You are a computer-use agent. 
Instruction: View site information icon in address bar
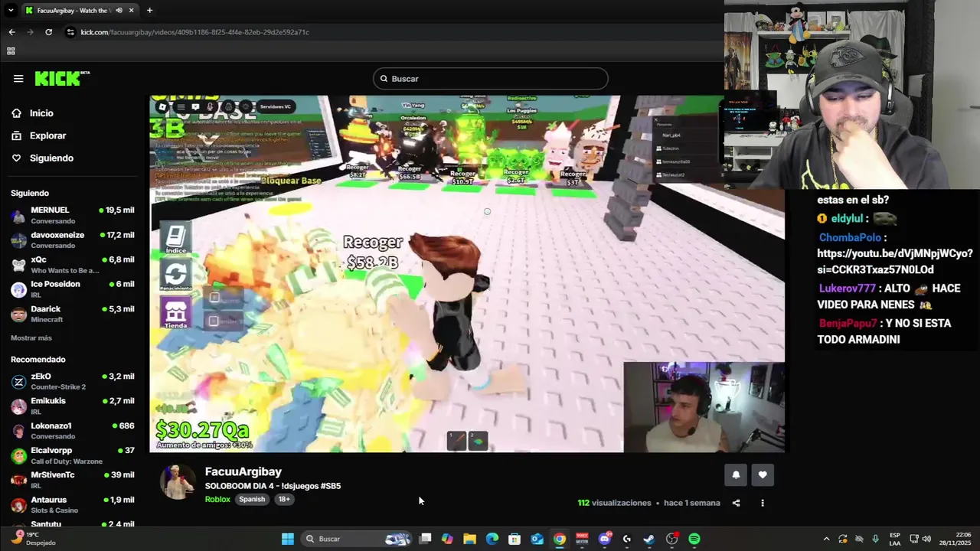pos(71,32)
